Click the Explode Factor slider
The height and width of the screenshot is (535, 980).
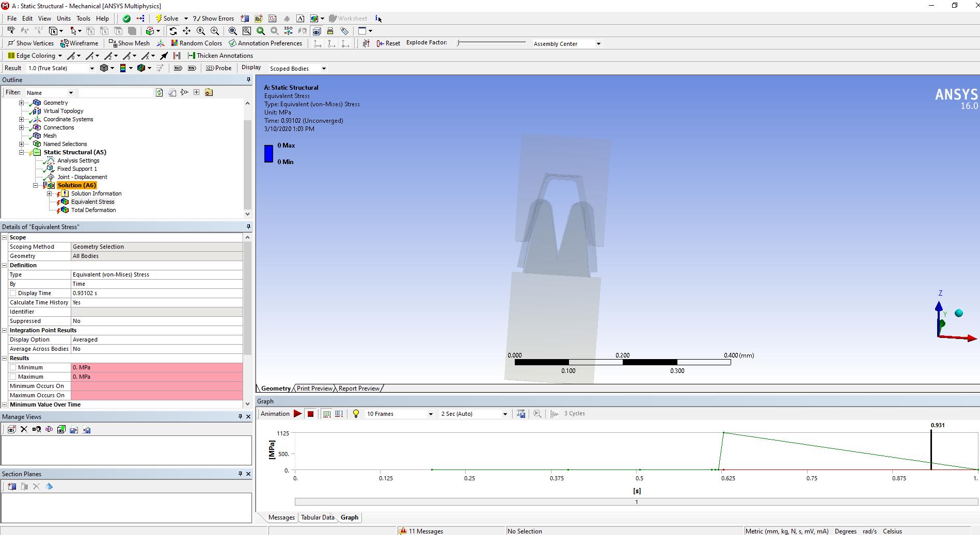[x=492, y=43]
